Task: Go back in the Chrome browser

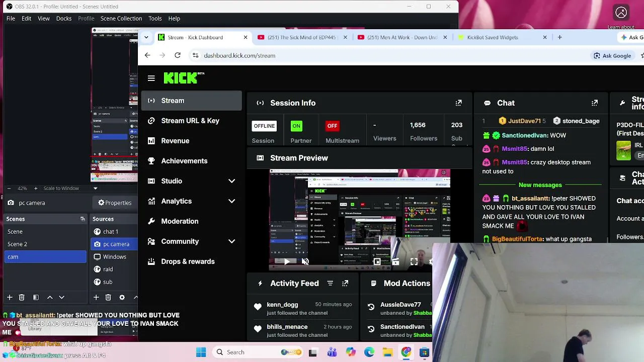Action: [x=147, y=55]
